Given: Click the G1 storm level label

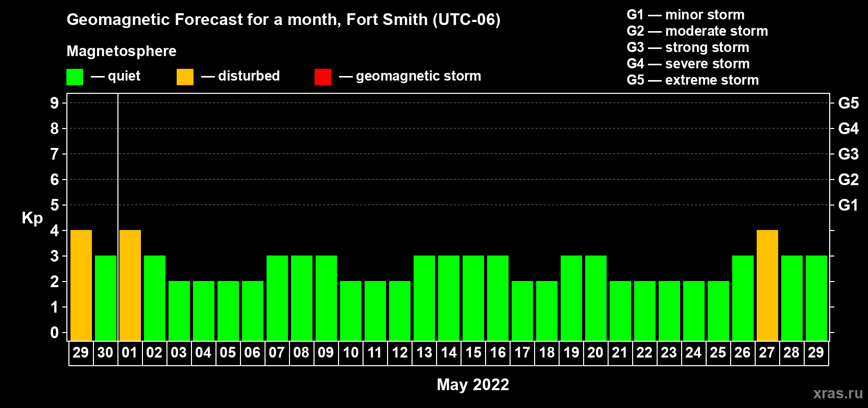Looking at the screenshot, I should (848, 205).
